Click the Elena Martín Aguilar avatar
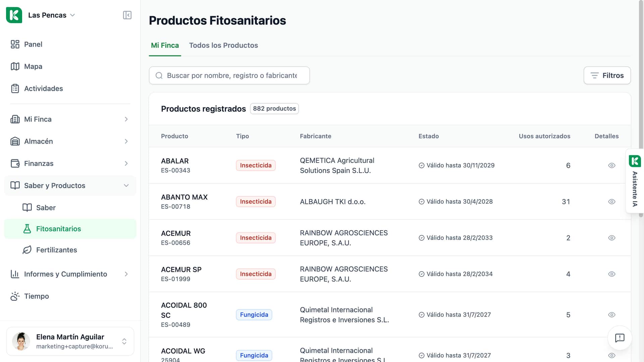 click(x=21, y=341)
